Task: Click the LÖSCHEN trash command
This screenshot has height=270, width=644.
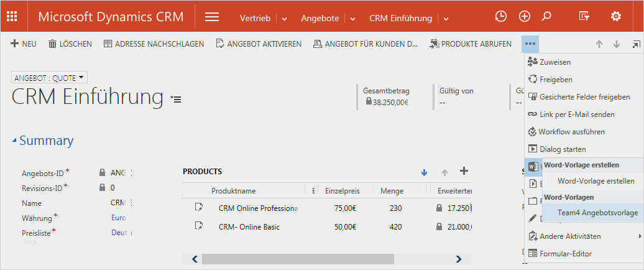Action: (70, 44)
